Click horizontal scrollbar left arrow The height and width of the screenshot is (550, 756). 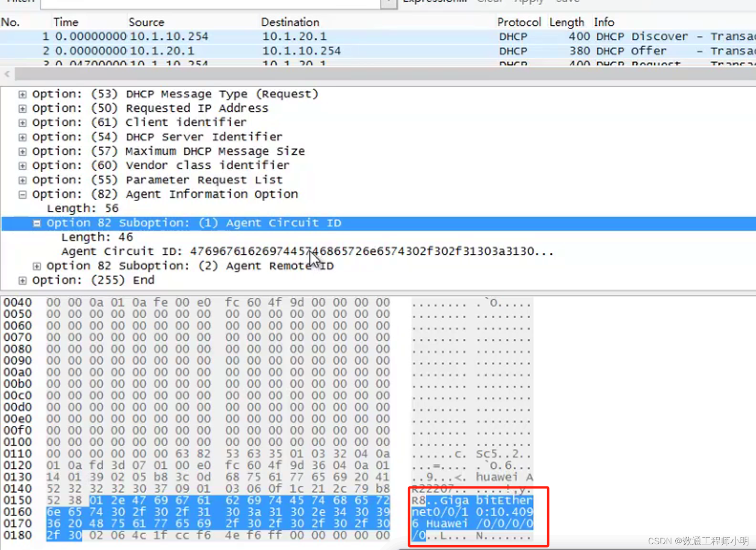(7, 74)
